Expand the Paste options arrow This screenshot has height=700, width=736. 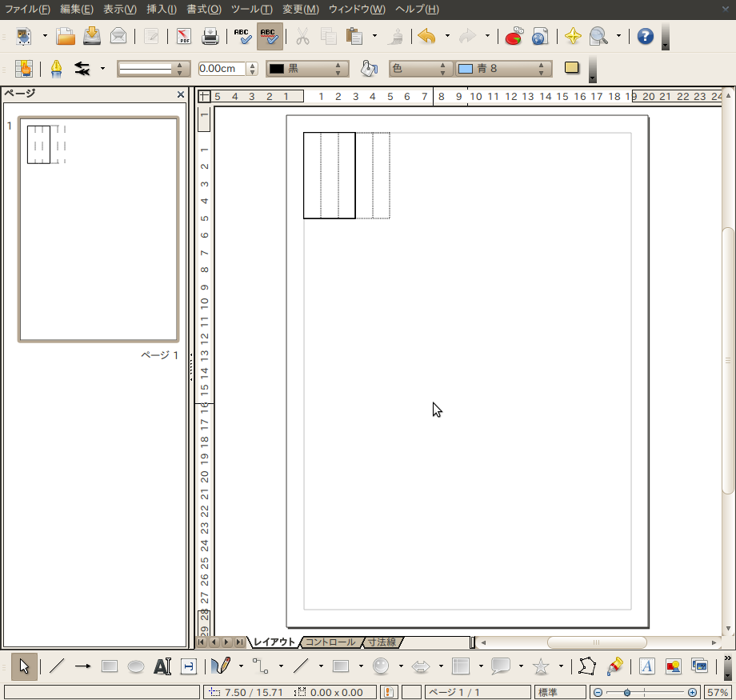374,36
